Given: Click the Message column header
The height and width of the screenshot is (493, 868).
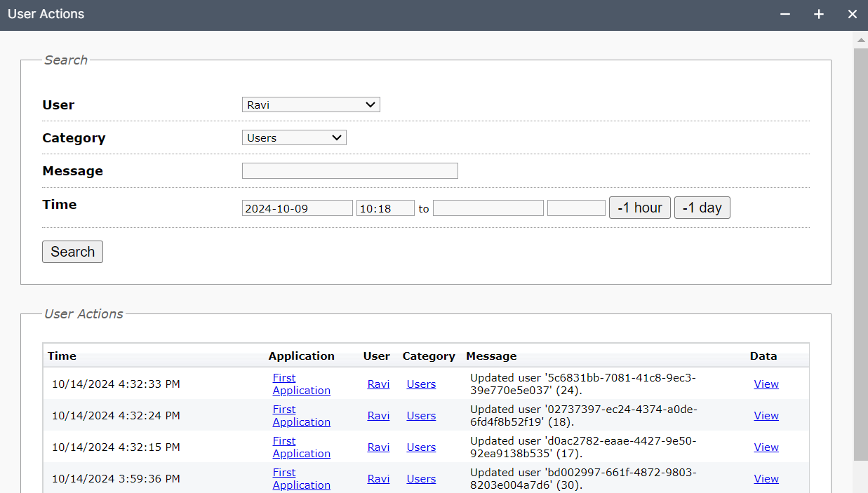Looking at the screenshot, I should (491, 356).
